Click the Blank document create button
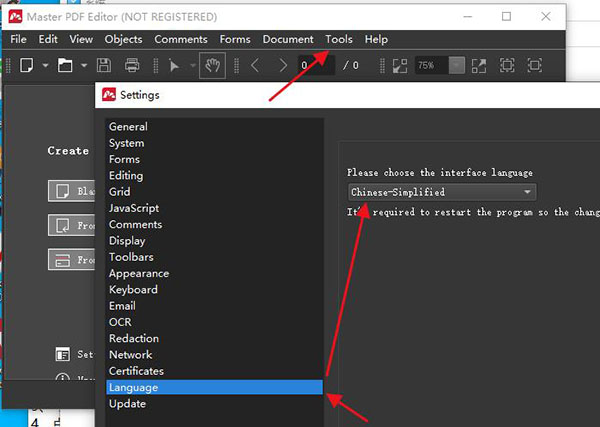600x427 pixels. pyautogui.click(x=72, y=191)
